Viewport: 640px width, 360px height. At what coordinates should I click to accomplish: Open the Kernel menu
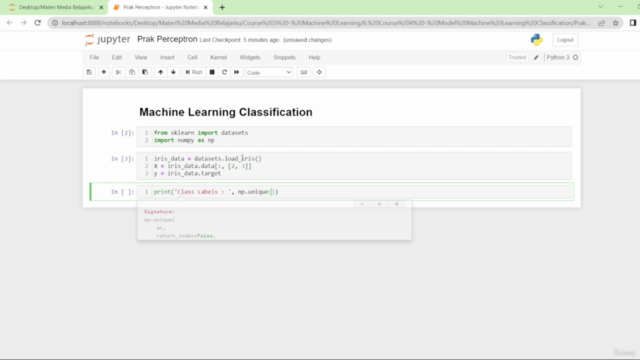pyautogui.click(x=218, y=58)
